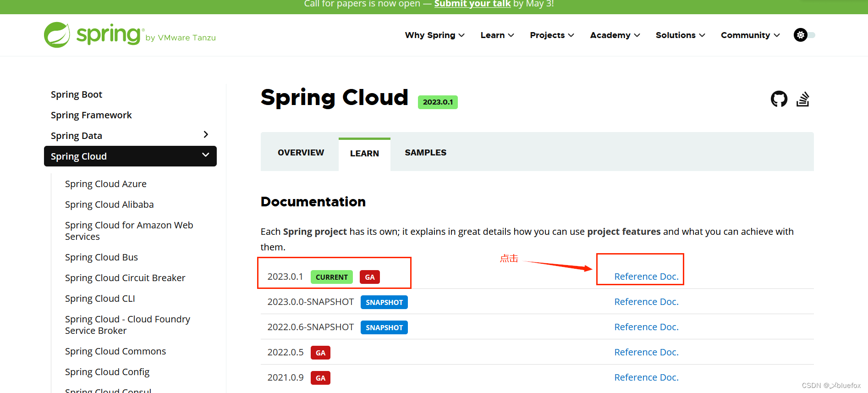This screenshot has height=393, width=868.
Task: Click the GA badge in 2021.0.9 row
Action: click(x=320, y=378)
